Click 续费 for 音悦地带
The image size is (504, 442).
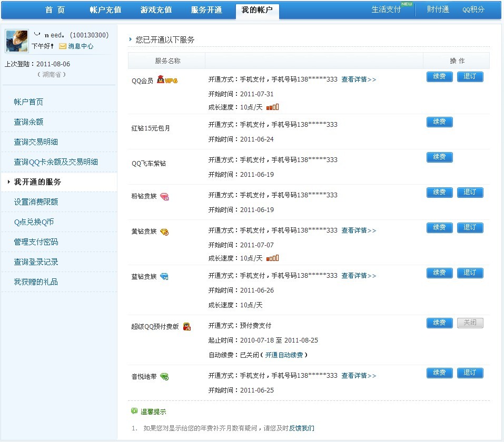click(x=439, y=373)
